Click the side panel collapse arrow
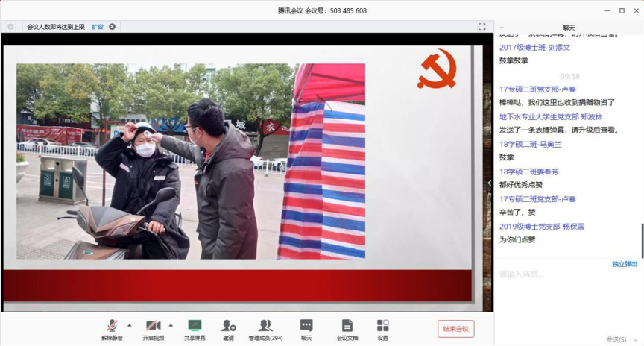 490,183
